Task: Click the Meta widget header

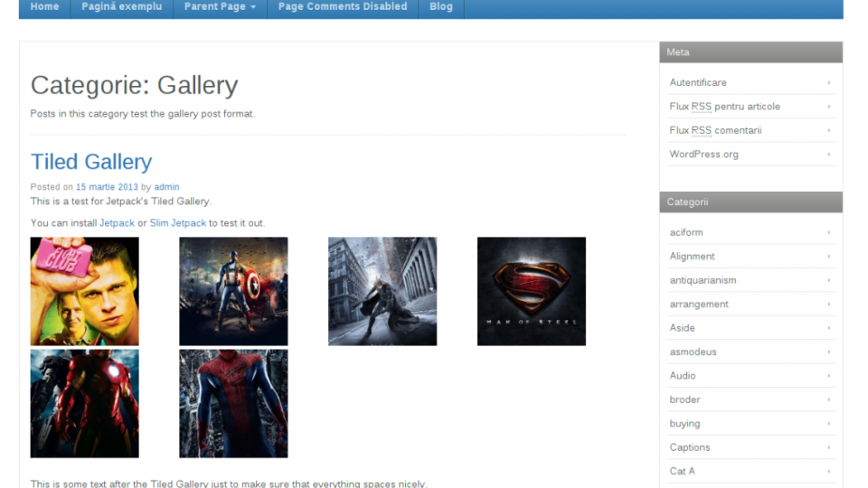Action: 751,52
